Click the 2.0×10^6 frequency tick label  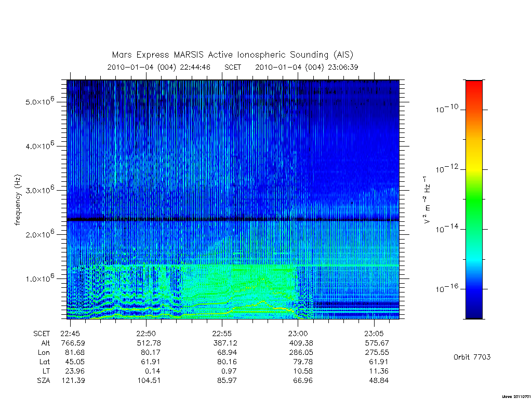tap(39, 234)
